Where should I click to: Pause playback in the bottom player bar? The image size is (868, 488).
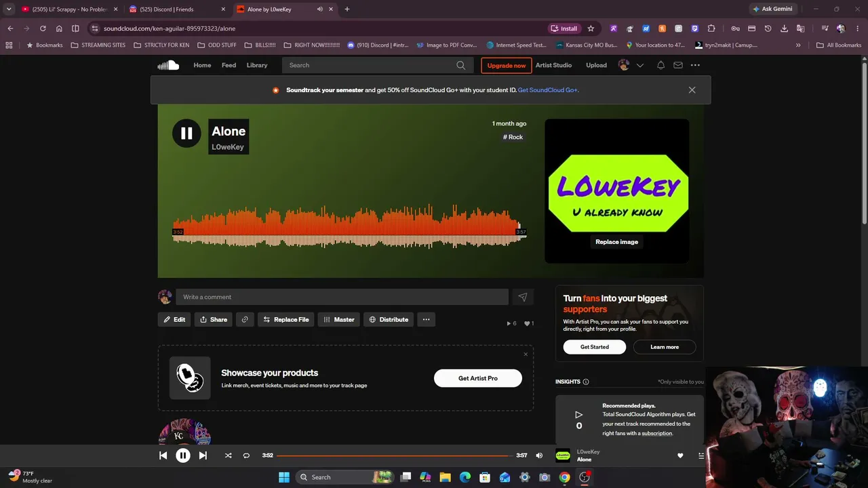[x=183, y=455]
